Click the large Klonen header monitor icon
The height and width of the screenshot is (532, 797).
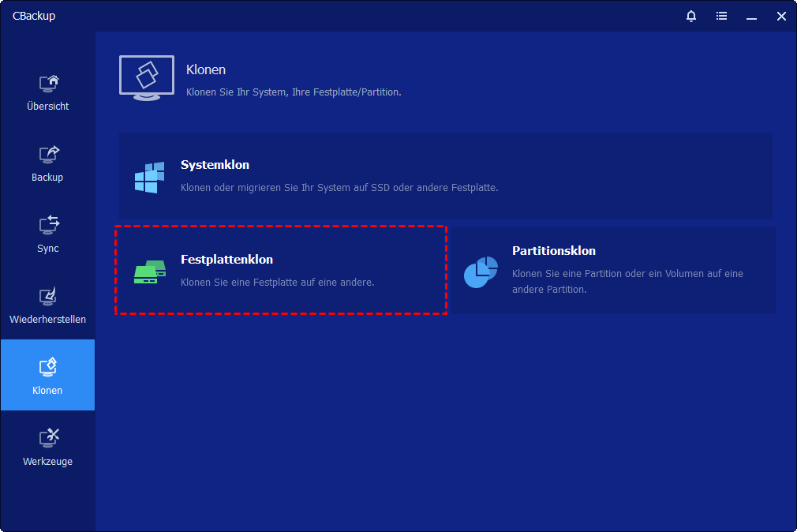(x=146, y=78)
